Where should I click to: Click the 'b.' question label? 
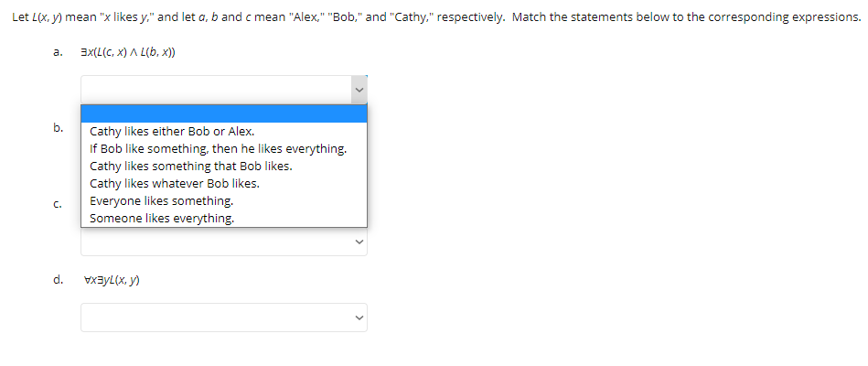point(59,128)
